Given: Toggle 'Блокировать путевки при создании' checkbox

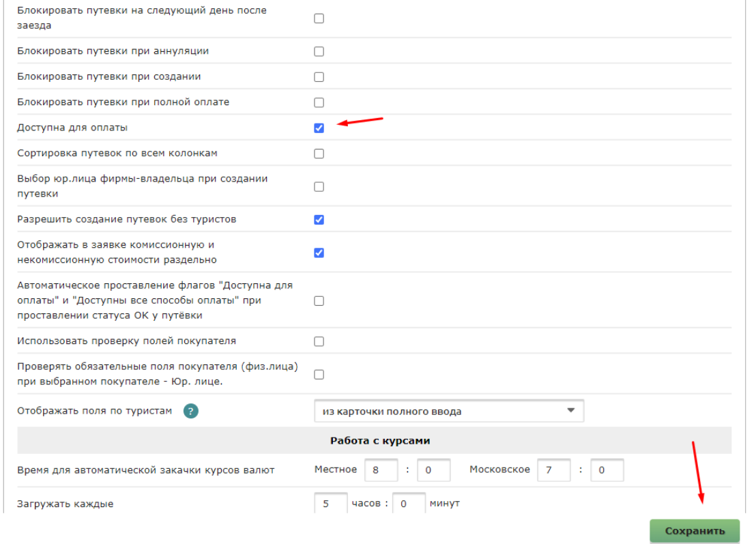Looking at the screenshot, I should [319, 76].
